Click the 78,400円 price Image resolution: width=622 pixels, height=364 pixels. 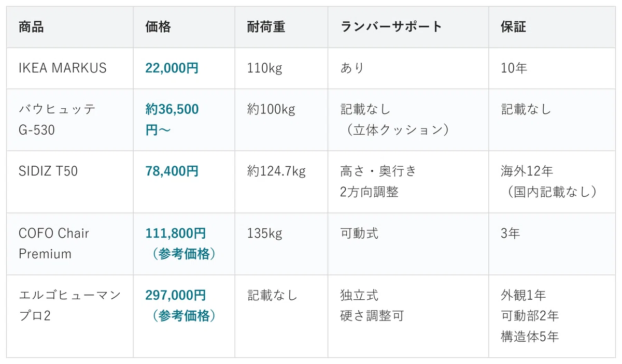172,171
